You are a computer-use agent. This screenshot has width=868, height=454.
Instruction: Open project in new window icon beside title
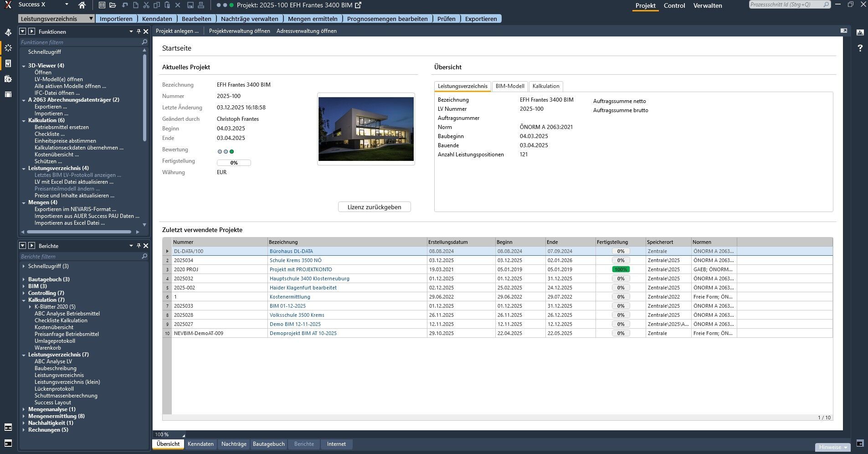358,5
